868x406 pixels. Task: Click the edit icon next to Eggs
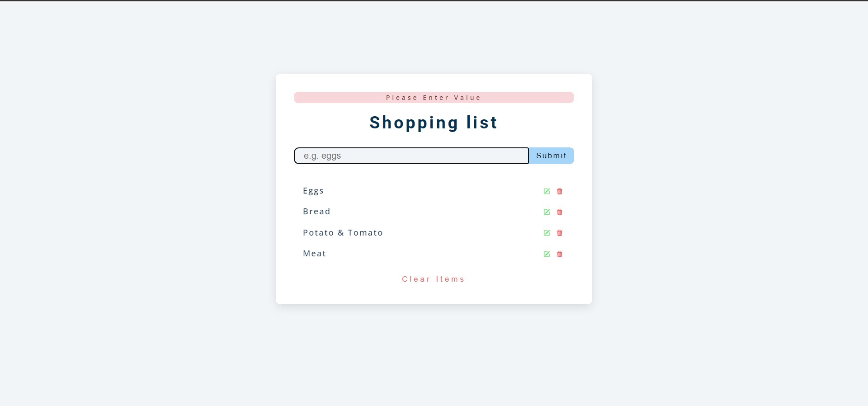[x=547, y=191]
